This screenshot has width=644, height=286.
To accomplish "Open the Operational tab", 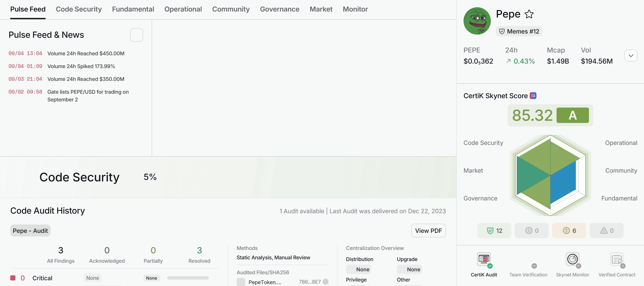I will coord(183,9).
